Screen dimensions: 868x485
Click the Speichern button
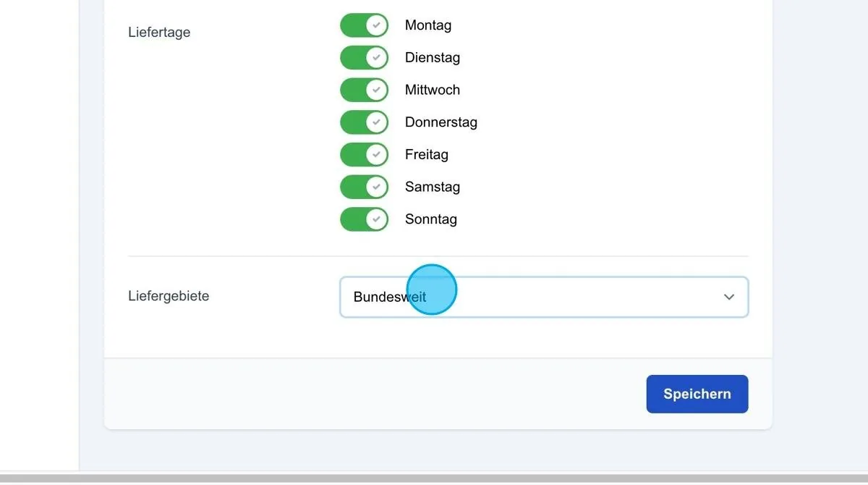click(697, 394)
